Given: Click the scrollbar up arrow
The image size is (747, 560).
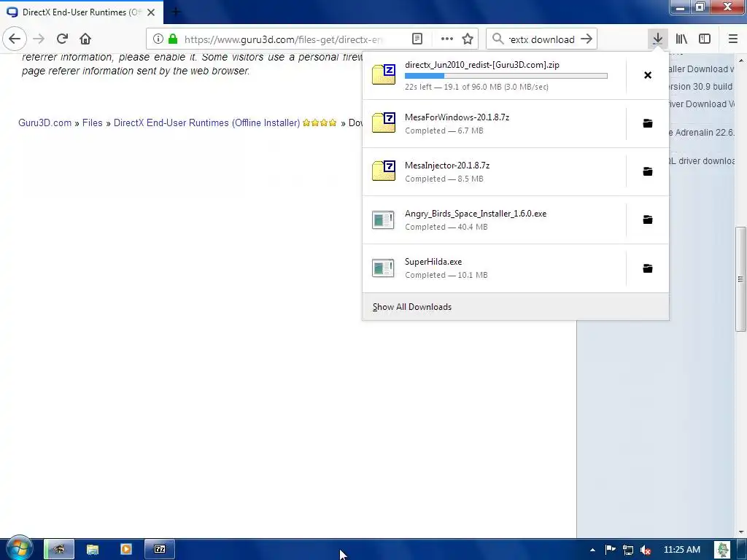Looking at the screenshot, I should 741,61.
